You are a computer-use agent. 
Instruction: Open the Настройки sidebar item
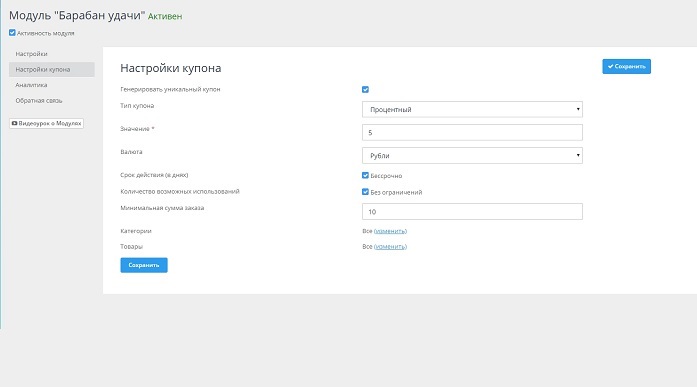click(31, 54)
